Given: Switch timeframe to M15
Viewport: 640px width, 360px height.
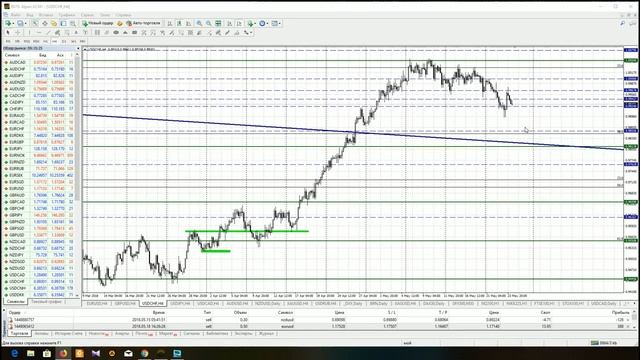Looking at the screenshot, I should [27, 41].
